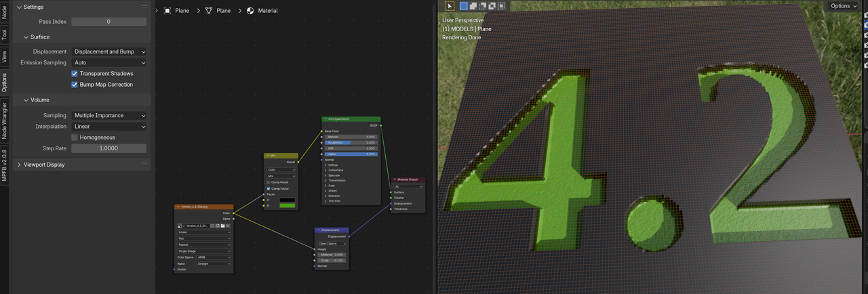
Task: Toggle Clamp Factor on Mix node
Action: 269,188
